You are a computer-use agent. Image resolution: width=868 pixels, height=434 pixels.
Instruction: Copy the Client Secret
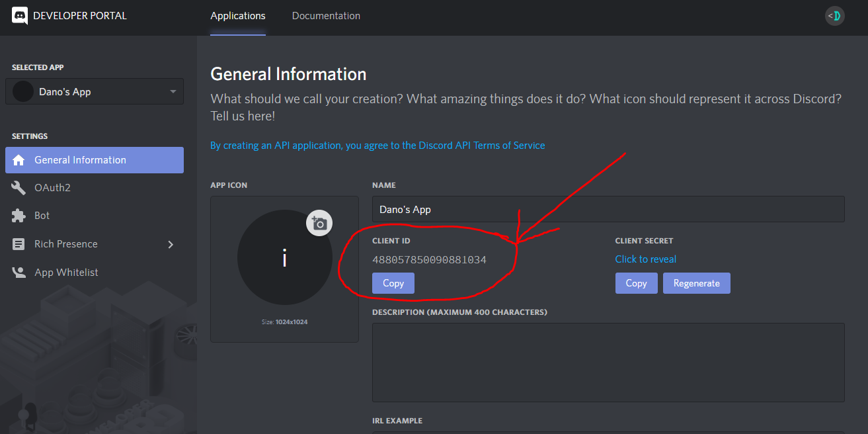click(636, 283)
